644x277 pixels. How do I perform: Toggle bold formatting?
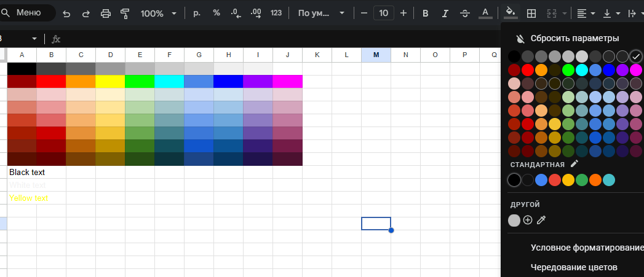pyautogui.click(x=426, y=14)
